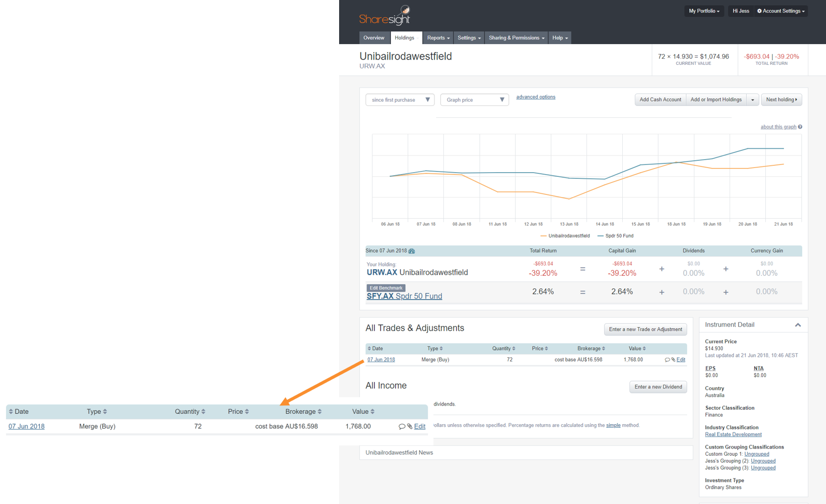Toggle the Spdr 50 Fund blue legend entry
Image resolution: width=826 pixels, height=504 pixels.
[x=615, y=236]
